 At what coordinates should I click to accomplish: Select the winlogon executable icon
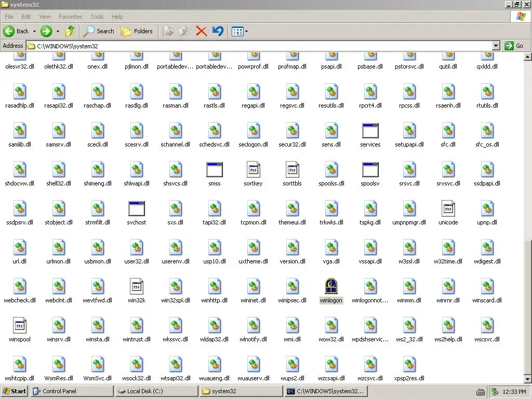click(x=331, y=286)
